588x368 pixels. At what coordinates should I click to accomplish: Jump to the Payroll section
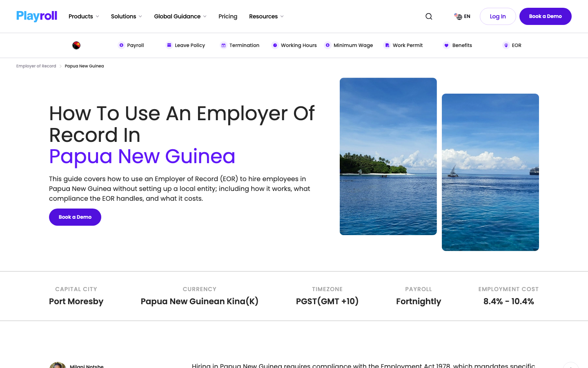coord(131,45)
